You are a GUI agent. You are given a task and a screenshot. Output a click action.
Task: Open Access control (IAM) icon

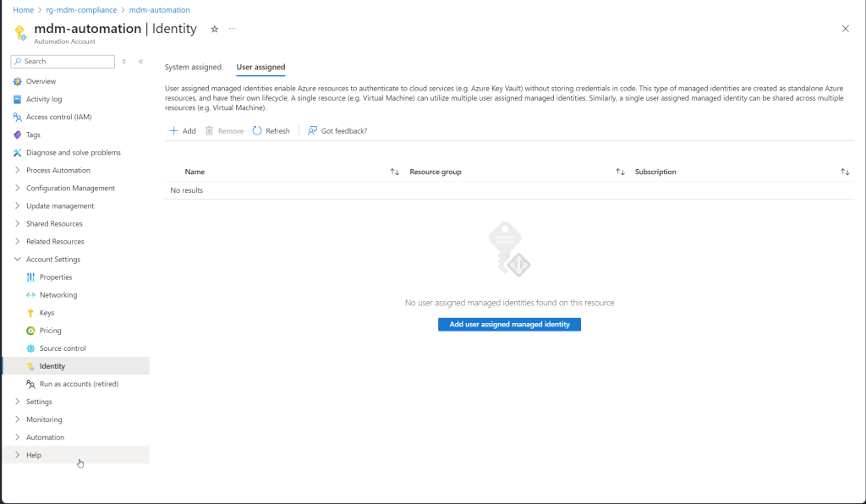[17, 117]
